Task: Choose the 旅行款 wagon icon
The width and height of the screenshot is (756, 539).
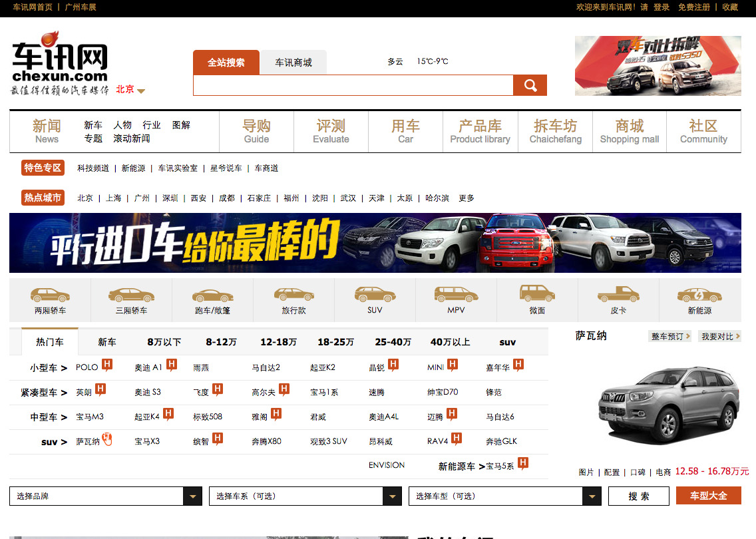Action: click(x=293, y=294)
